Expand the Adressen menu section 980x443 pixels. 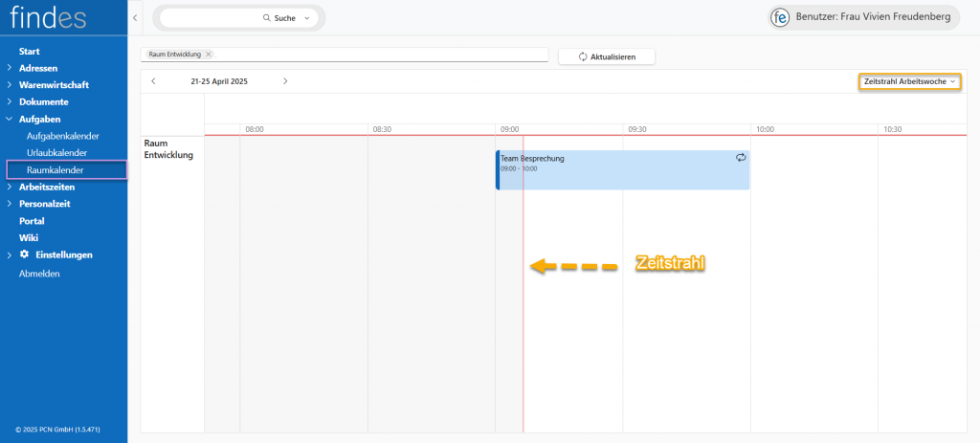[x=10, y=68]
